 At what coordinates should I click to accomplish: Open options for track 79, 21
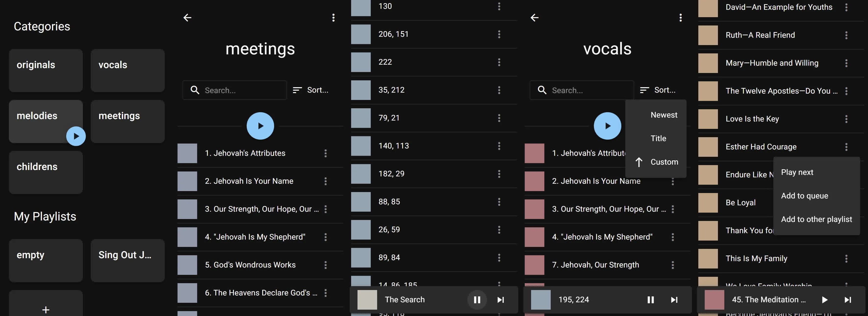click(499, 118)
